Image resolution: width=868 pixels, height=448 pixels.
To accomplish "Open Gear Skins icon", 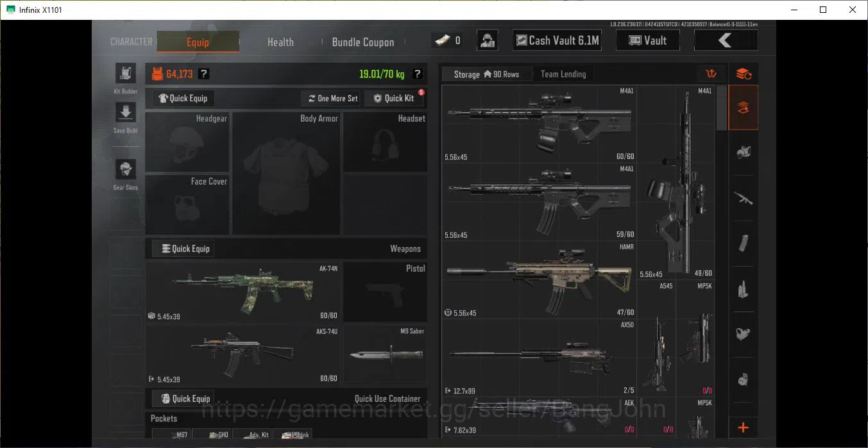I will pyautogui.click(x=125, y=170).
